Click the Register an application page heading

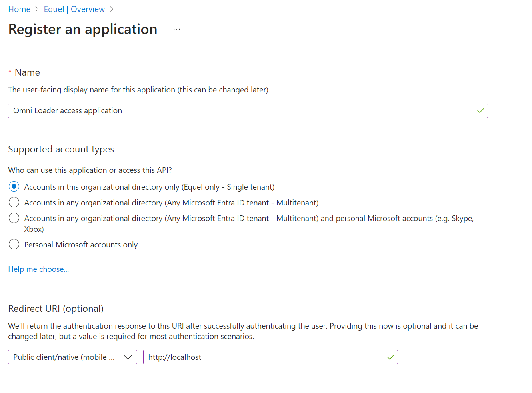click(83, 29)
